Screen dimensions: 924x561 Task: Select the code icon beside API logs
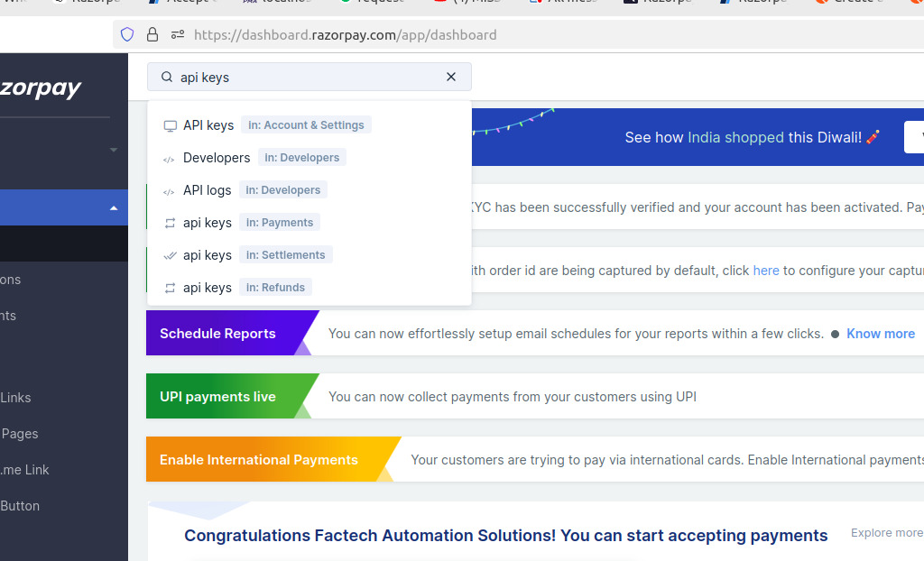coord(167,189)
